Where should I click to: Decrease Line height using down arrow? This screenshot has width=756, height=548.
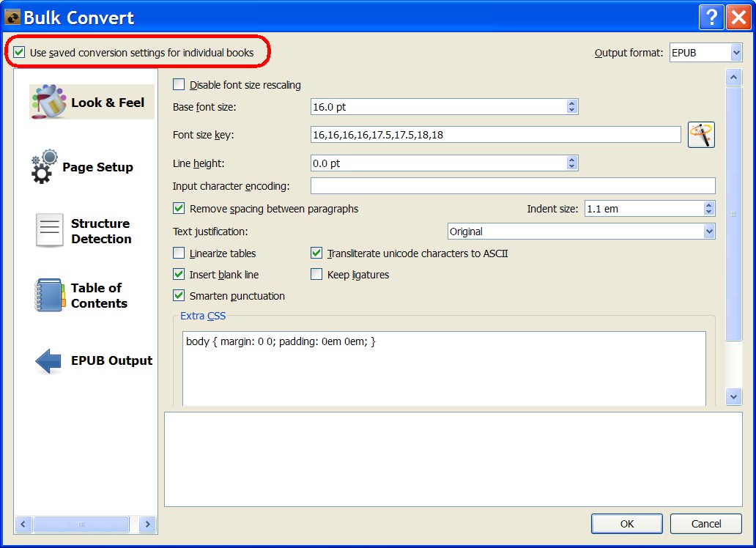(572, 166)
